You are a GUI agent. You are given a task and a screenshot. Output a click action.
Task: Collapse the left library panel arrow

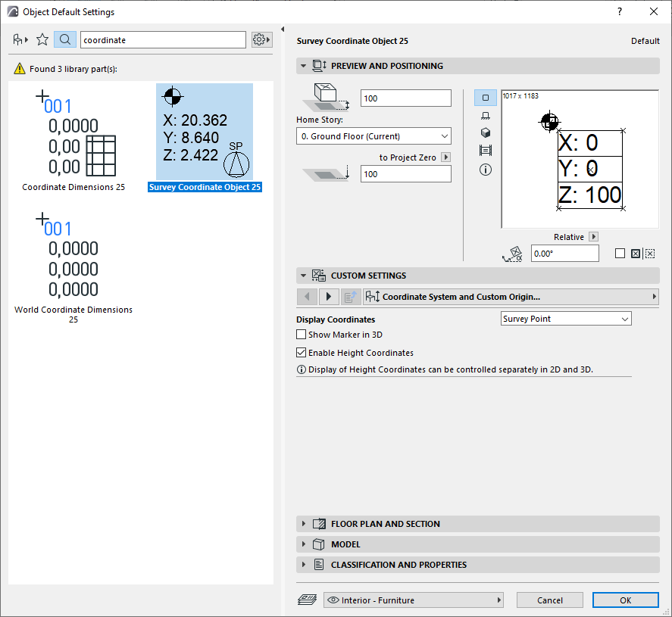point(283,29)
